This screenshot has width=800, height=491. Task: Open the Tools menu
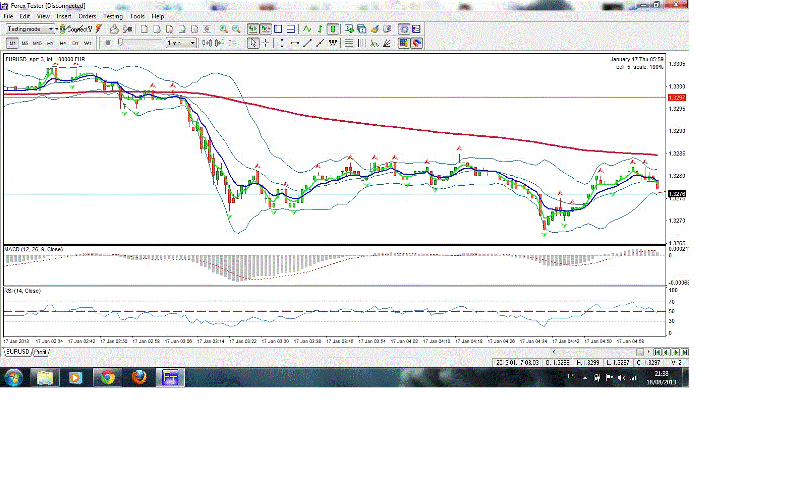tap(137, 17)
